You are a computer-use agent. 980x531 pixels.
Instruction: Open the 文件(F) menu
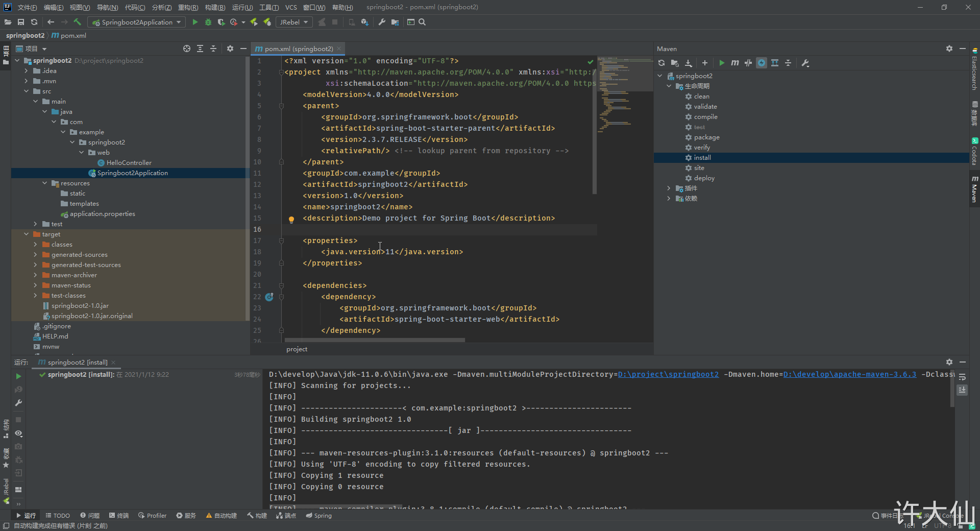pyautogui.click(x=27, y=7)
